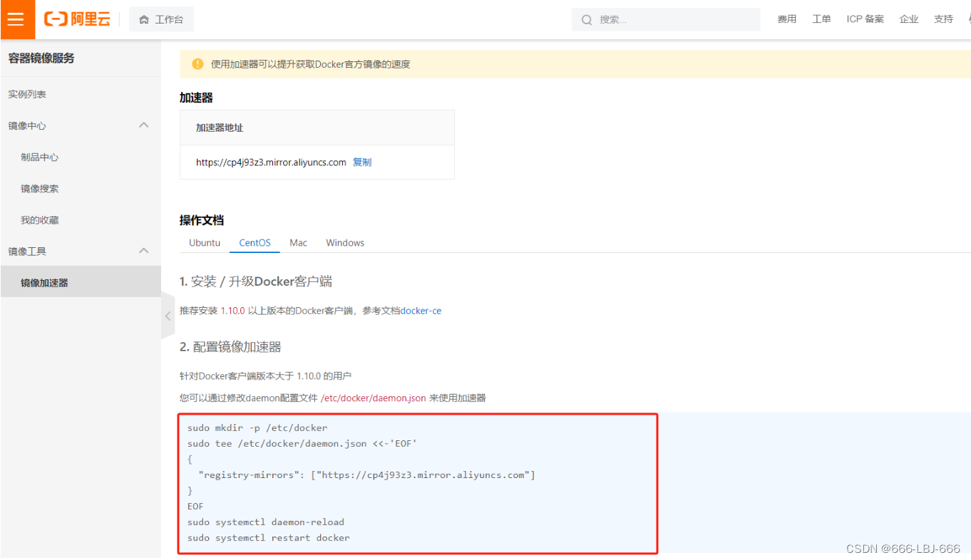Open the orange hamburger menu
Image resolution: width=971 pixels, height=560 pixels.
point(17,19)
